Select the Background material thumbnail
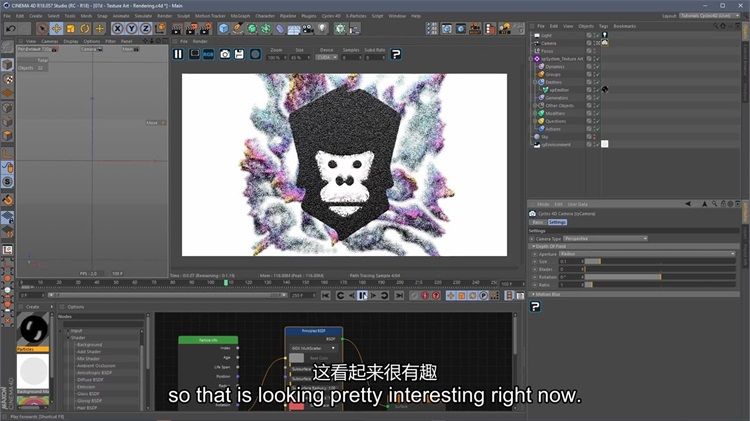 [x=33, y=371]
